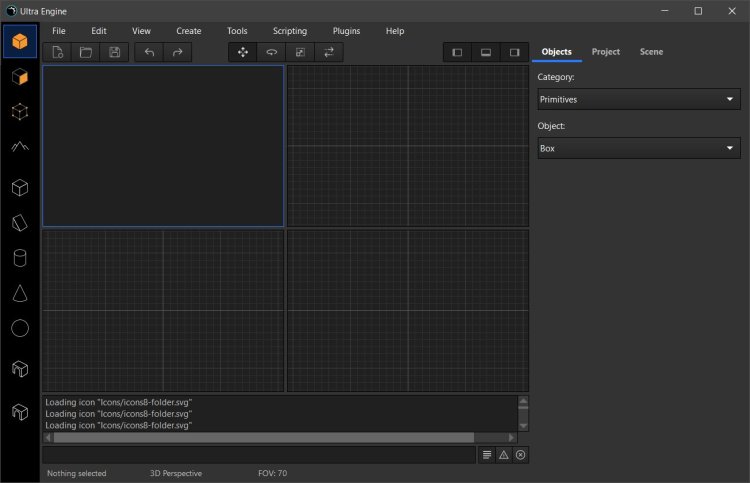Click the Open folder toolbar icon
Viewport: 750px width, 483px height.
tap(86, 52)
